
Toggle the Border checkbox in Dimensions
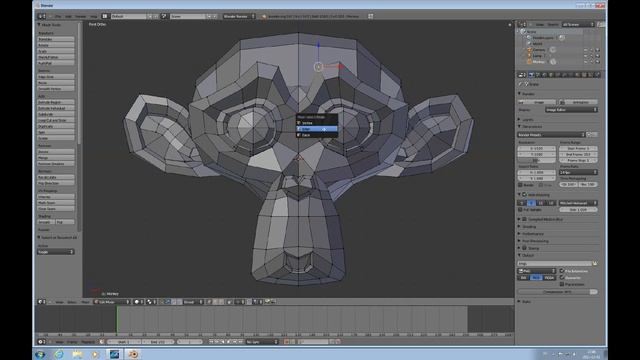point(520,185)
